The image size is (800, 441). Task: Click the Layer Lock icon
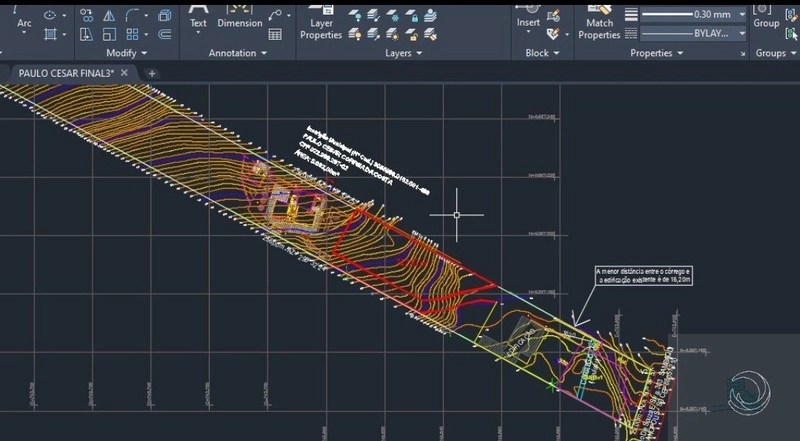click(412, 16)
